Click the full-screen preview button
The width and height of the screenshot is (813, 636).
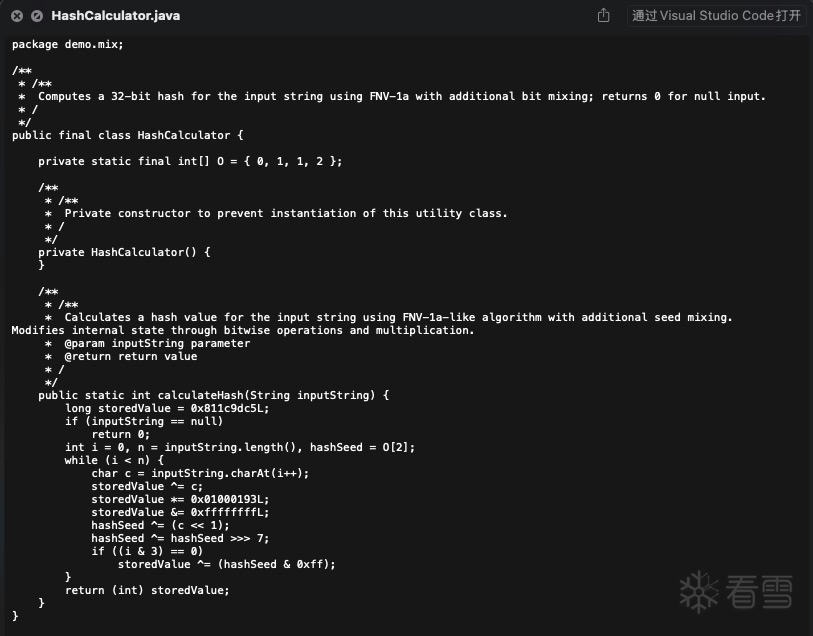(37, 16)
